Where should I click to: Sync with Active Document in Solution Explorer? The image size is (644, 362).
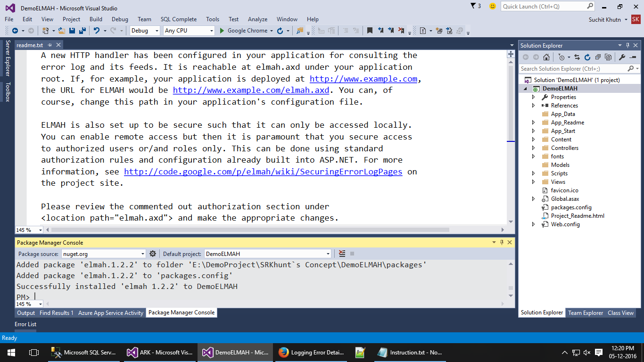coord(577,57)
